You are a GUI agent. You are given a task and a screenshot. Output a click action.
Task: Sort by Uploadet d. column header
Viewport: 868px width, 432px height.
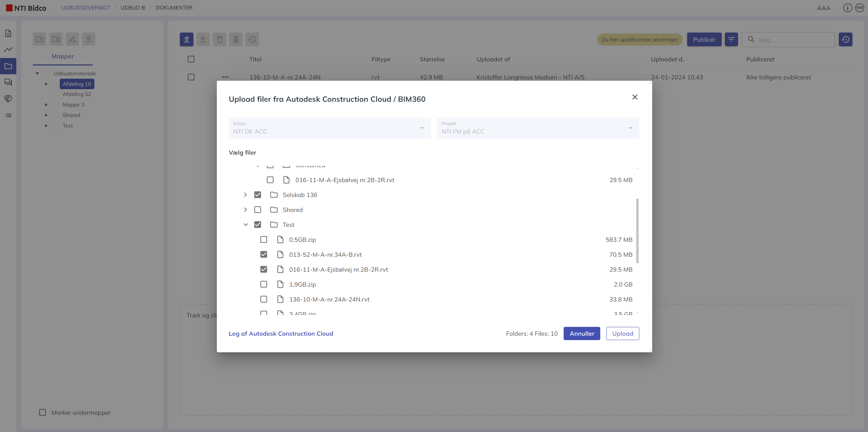pos(667,59)
